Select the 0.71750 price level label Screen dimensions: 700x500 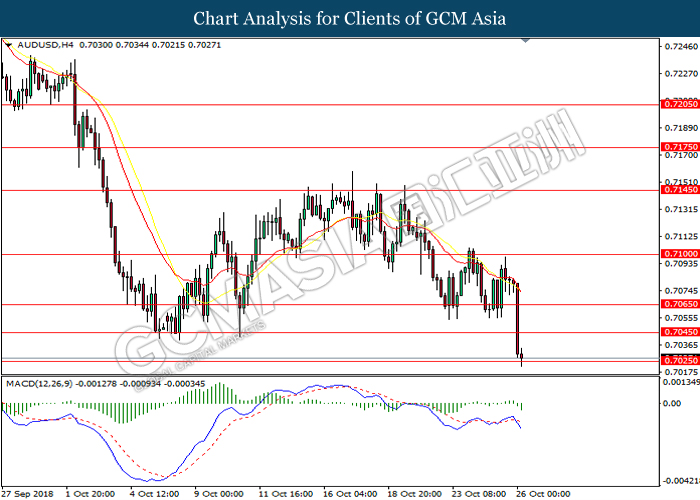click(680, 147)
